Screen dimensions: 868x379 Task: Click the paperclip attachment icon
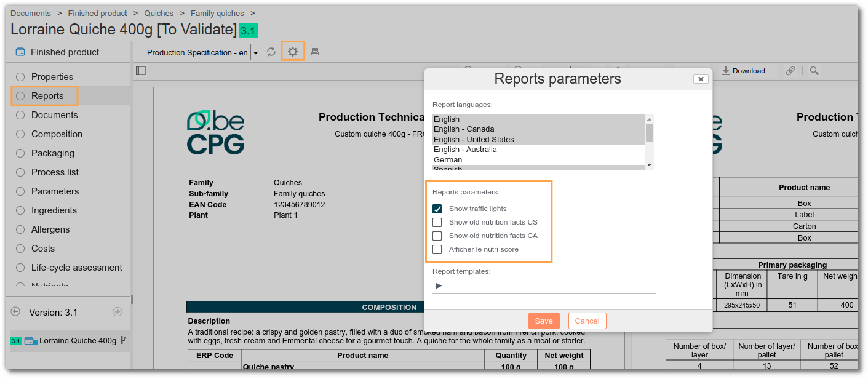(x=790, y=71)
